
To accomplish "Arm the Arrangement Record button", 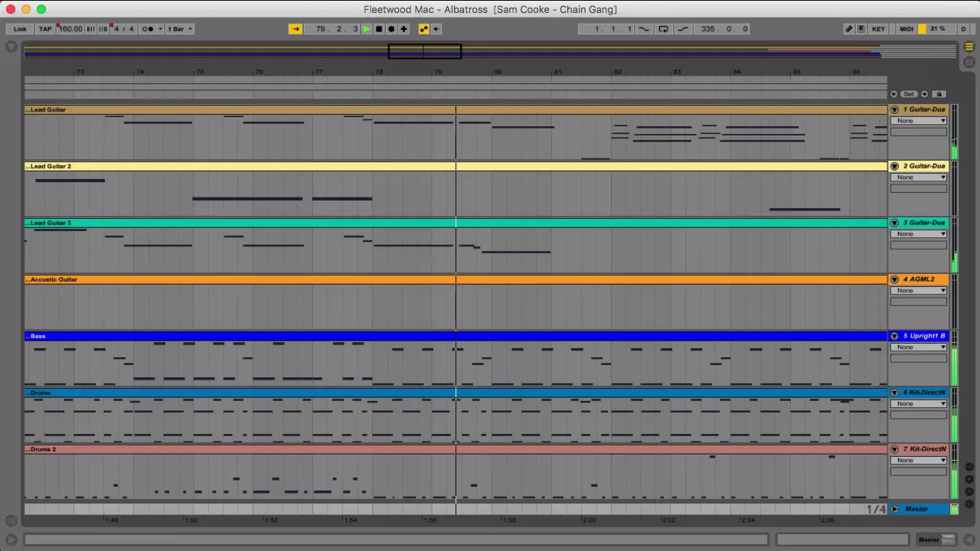I will click(x=391, y=29).
